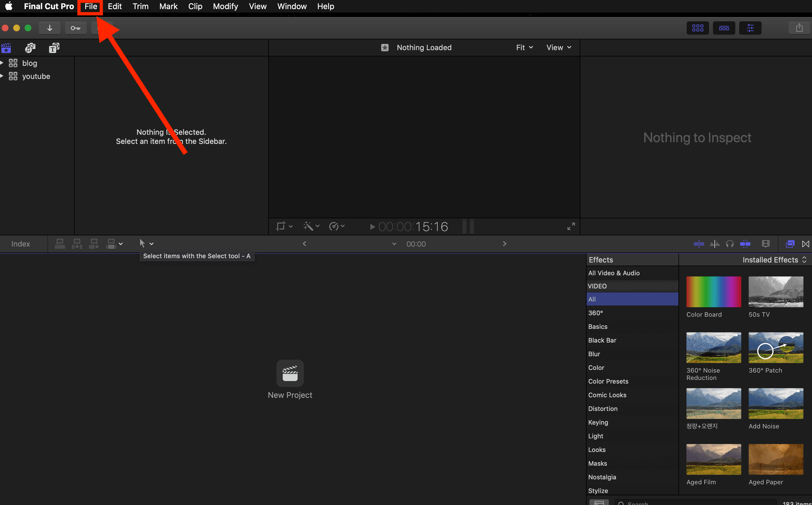Viewport: 812px width, 505px height.
Task: Toggle the Browser panel visibility button
Action: click(x=698, y=28)
